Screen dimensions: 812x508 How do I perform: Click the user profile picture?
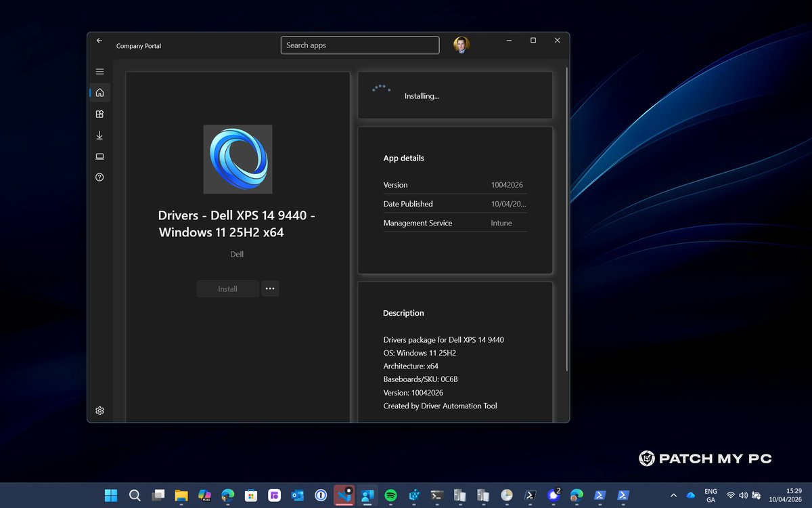461,45
